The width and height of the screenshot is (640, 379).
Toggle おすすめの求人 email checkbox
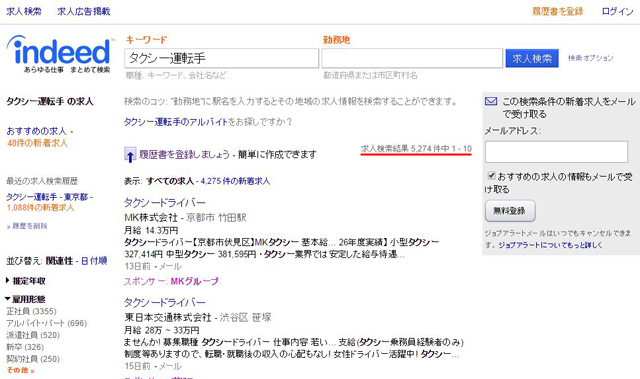(492, 176)
